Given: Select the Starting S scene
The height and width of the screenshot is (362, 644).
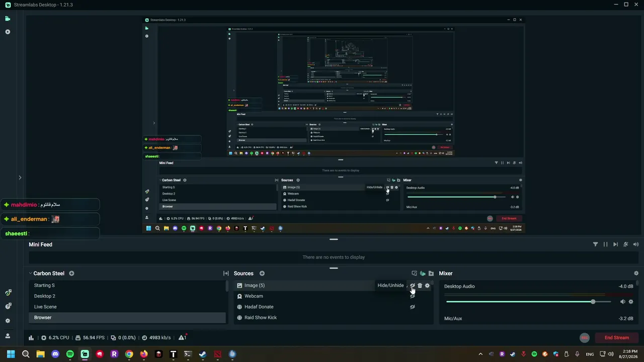Looking at the screenshot, I should pyautogui.click(x=127, y=286).
